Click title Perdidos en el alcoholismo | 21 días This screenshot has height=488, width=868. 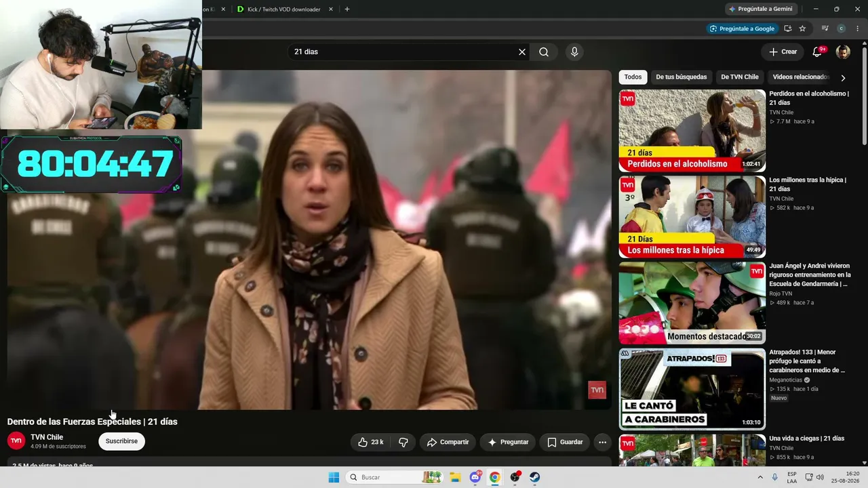[x=809, y=98]
